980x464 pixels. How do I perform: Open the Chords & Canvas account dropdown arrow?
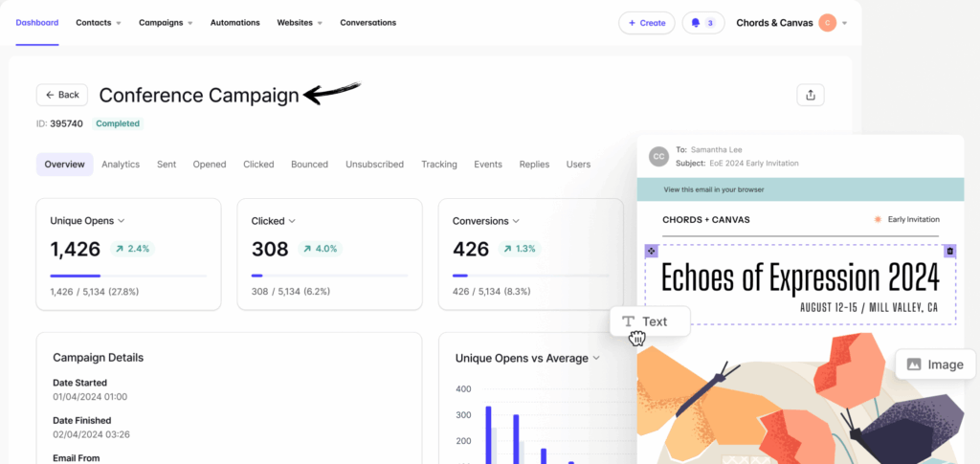pos(844,24)
